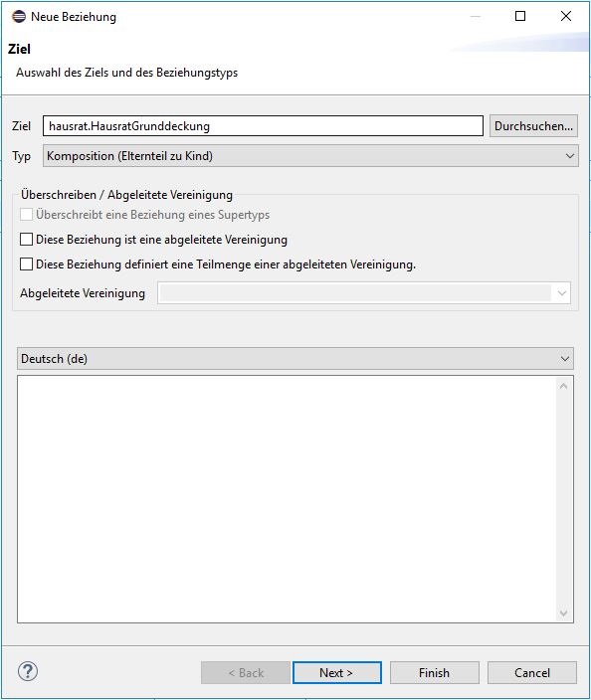This screenshot has height=700, width=591.
Task: Maximize the Neue Beziehung dialog window
Action: [x=520, y=16]
